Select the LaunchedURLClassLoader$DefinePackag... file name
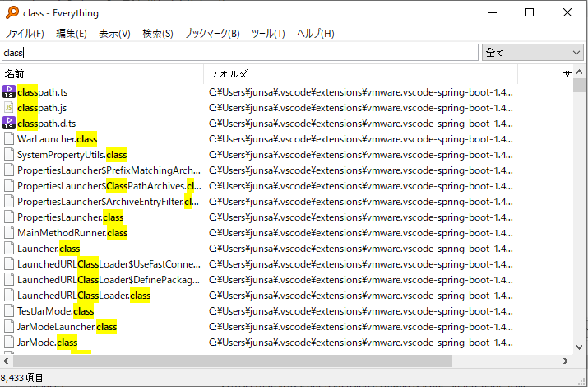 coord(109,280)
